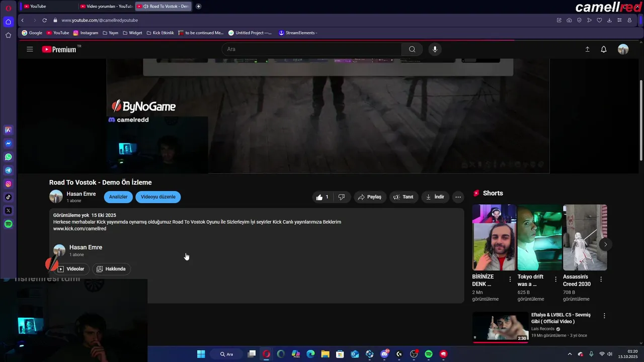
Task: Open Spotify from the taskbar
Action: [429, 354]
